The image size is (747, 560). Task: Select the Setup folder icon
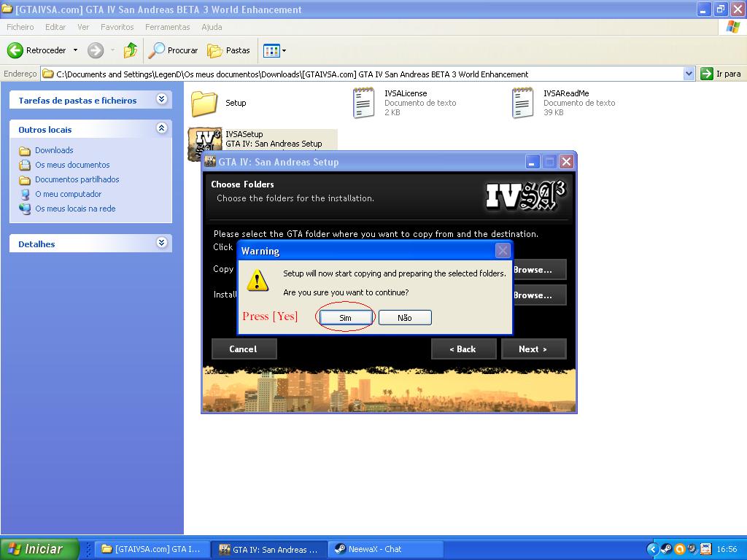[x=204, y=104]
